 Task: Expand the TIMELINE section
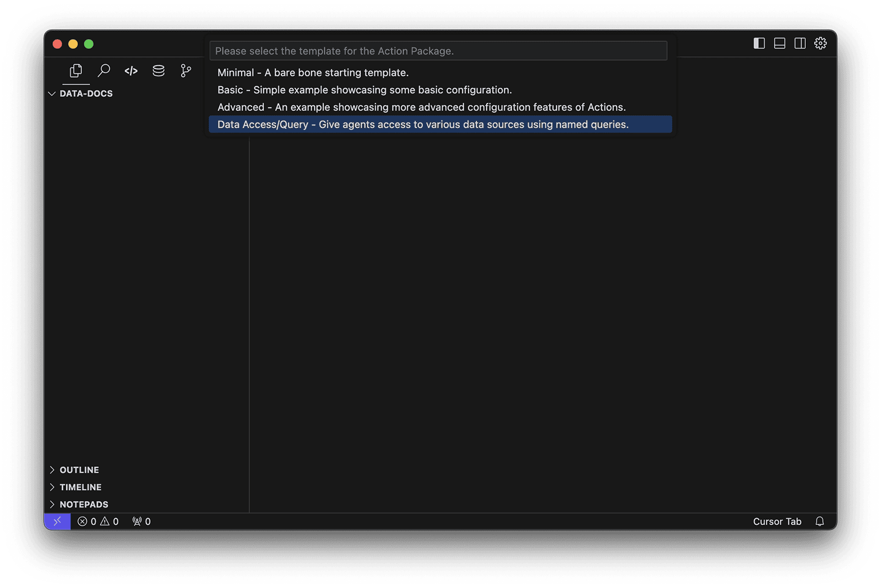click(x=80, y=487)
